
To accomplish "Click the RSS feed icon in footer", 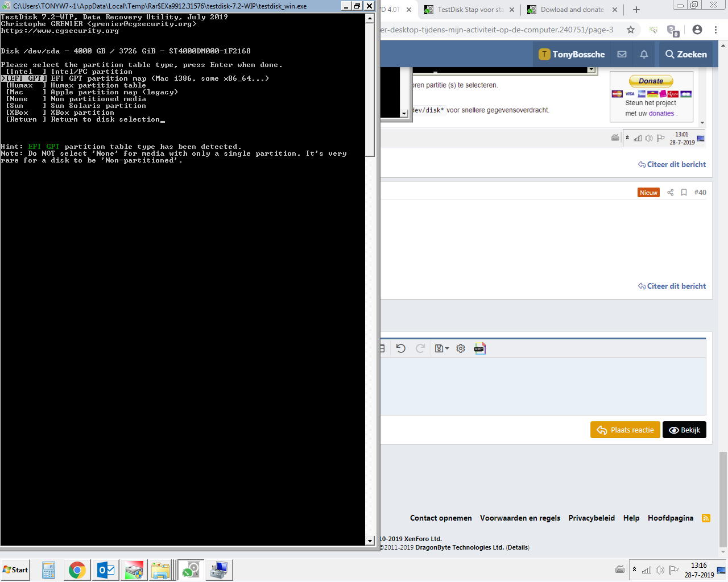I will [706, 518].
